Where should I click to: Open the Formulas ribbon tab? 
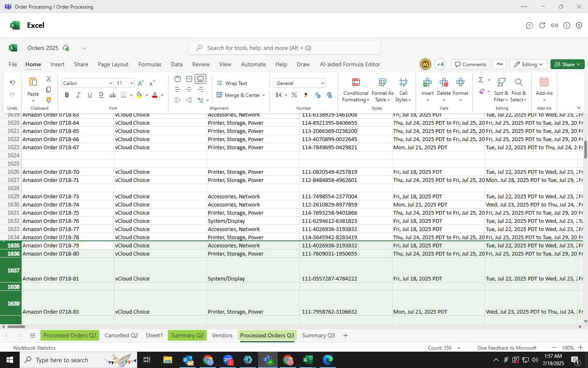[x=150, y=64]
